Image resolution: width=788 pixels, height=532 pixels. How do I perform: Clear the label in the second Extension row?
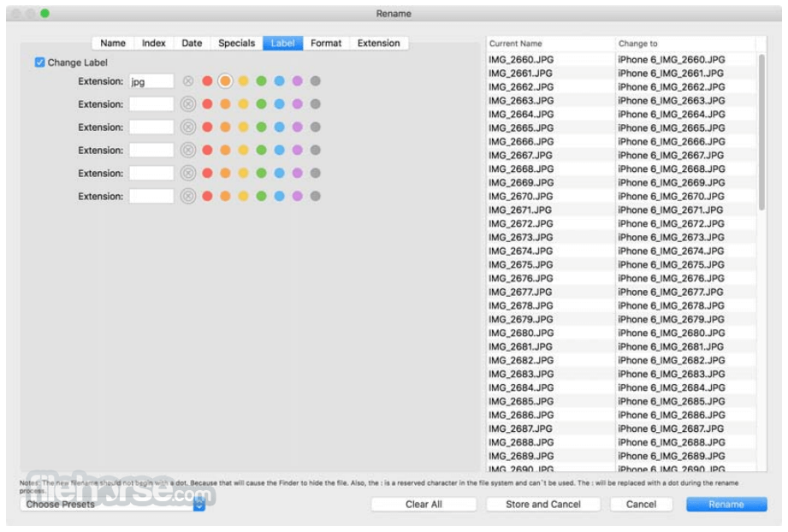point(188,104)
